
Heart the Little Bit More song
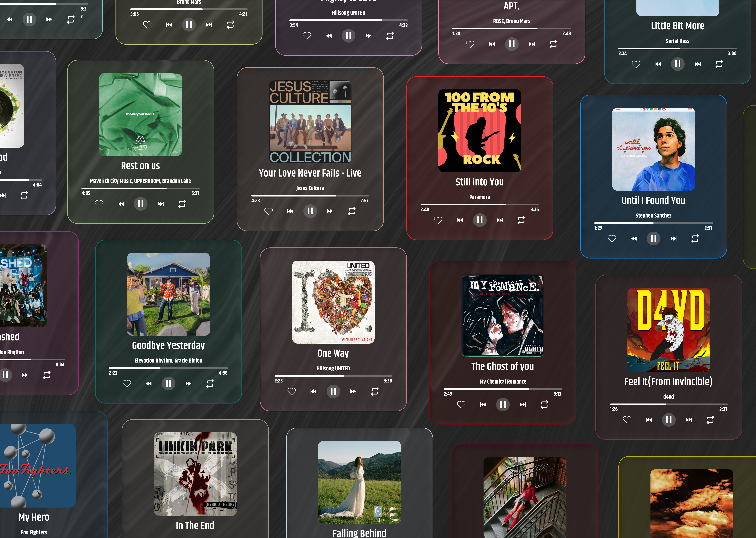(636, 64)
